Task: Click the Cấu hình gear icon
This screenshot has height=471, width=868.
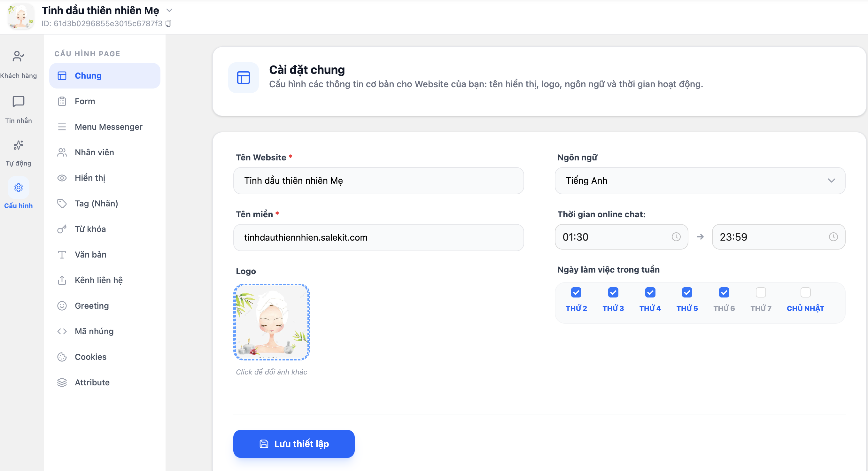Action: (18, 187)
